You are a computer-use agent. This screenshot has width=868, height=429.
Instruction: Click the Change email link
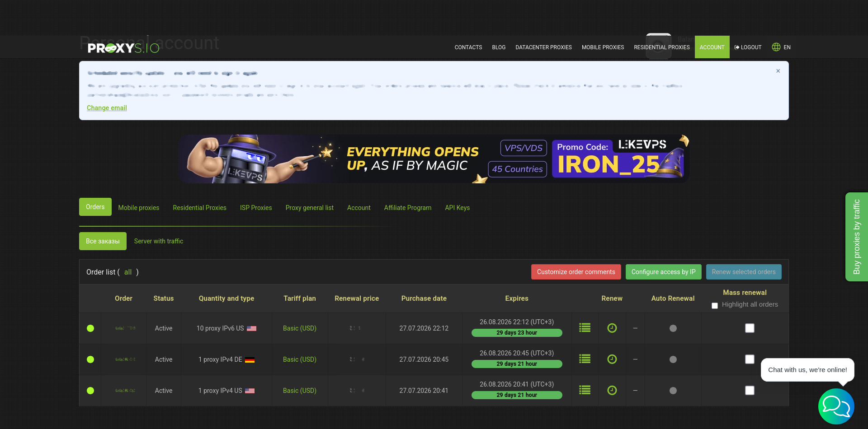(x=107, y=108)
